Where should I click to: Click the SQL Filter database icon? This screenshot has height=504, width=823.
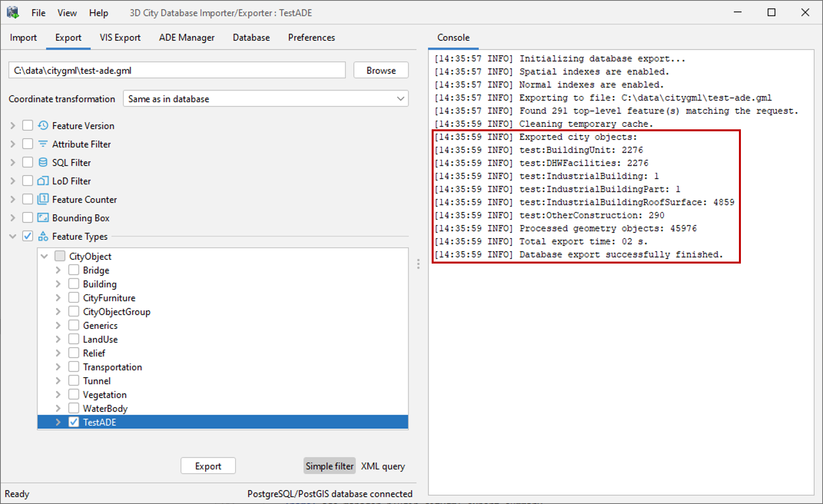[x=43, y=162]
